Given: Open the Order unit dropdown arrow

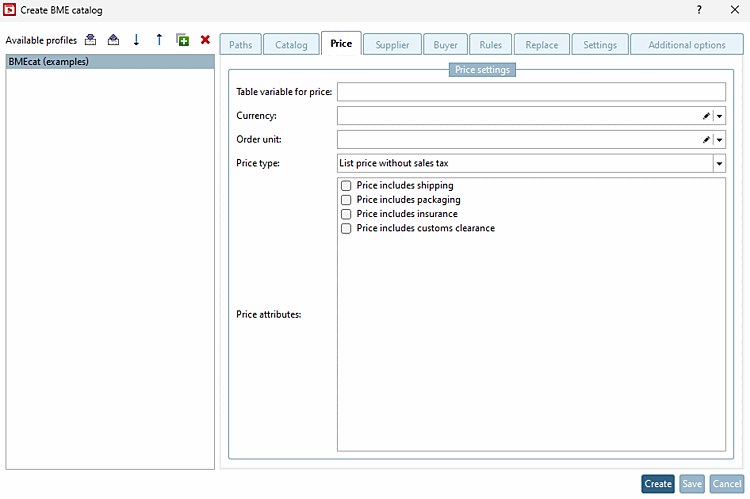Looking at the screenshot, I should [719, 140].
